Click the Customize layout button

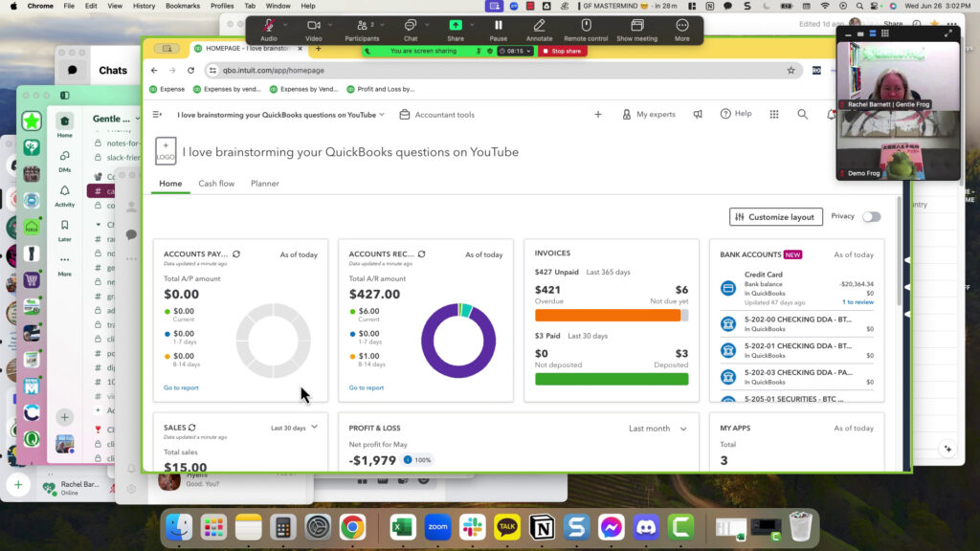[x=774, y=217]
